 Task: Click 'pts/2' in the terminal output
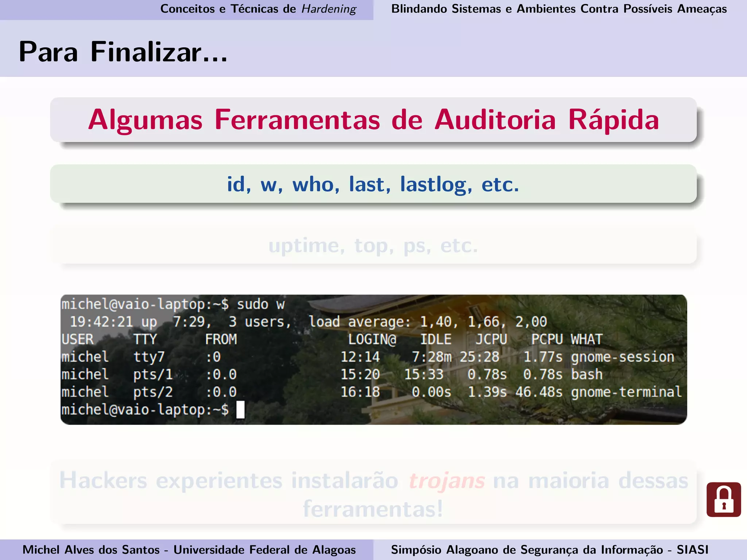click(x=153, y=392)
